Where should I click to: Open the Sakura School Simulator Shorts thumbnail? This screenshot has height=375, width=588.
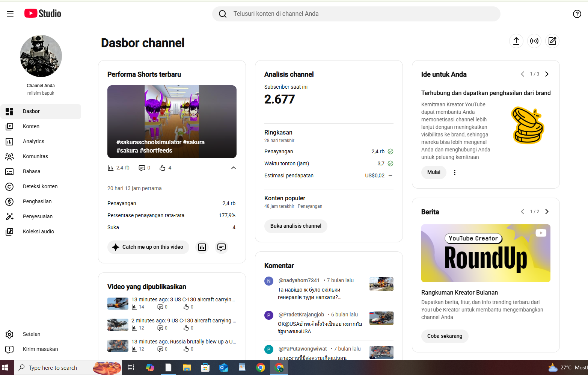[x=172, y=122]
